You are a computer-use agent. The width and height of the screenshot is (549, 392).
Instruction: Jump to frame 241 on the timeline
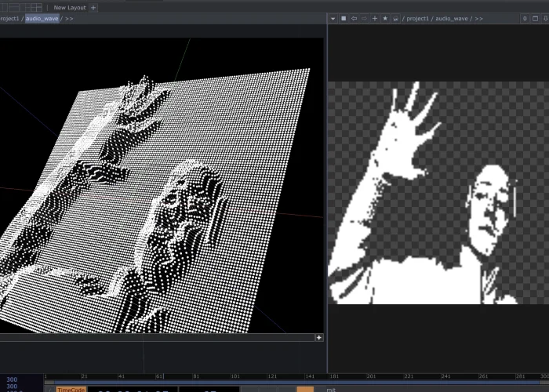point(445,376)
